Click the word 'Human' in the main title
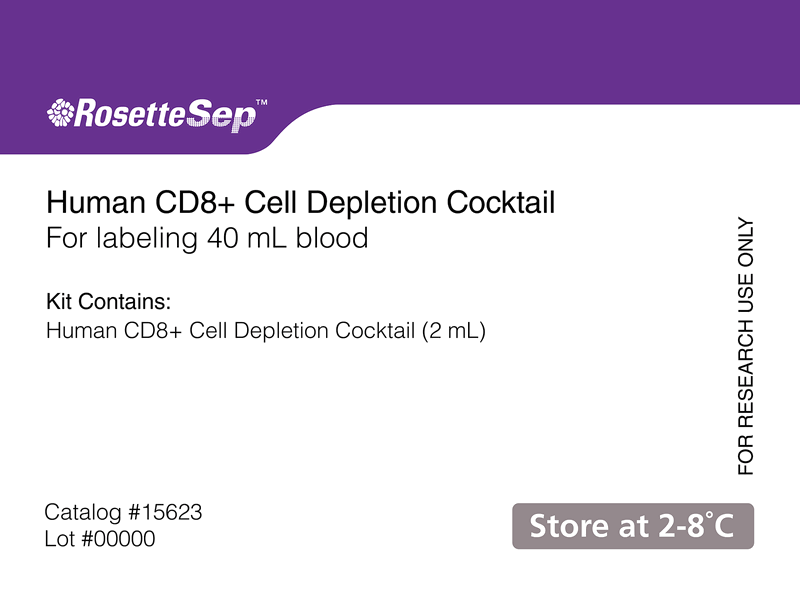The height and width of the screenshot is (615, 800). [96, 203]
